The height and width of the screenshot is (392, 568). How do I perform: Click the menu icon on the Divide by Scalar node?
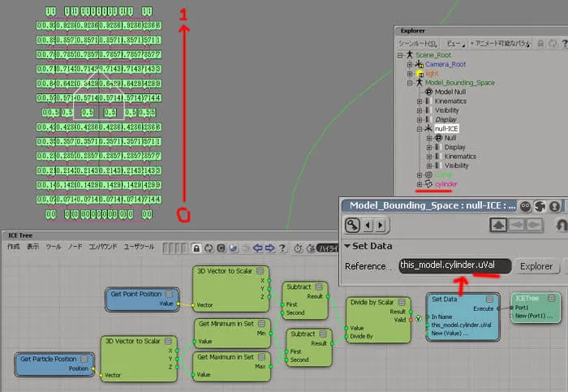click(402, 302)
